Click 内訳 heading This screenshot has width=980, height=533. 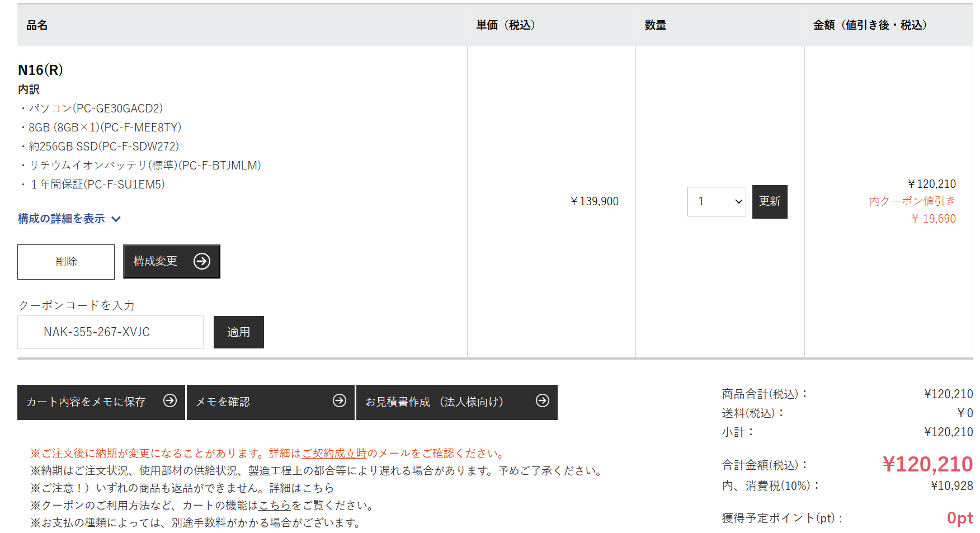(x=29, y=89)
